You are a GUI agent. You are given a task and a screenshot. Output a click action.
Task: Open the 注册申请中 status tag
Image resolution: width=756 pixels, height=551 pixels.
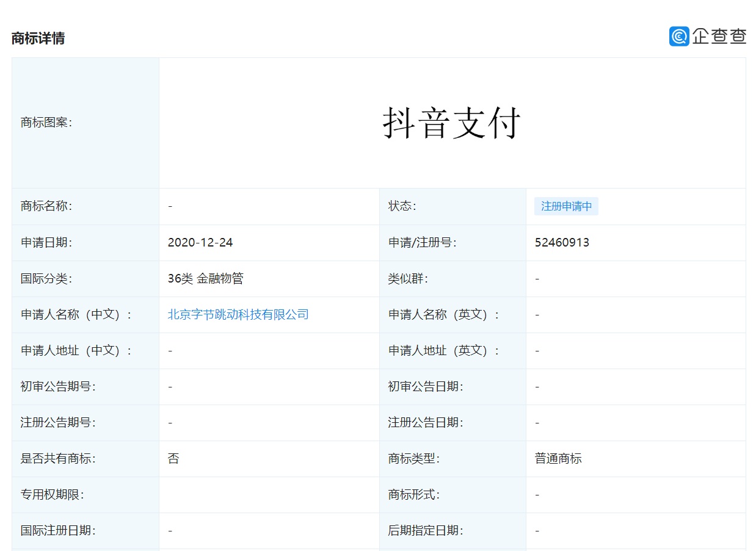pyautogui.click(x=566, y=206)
